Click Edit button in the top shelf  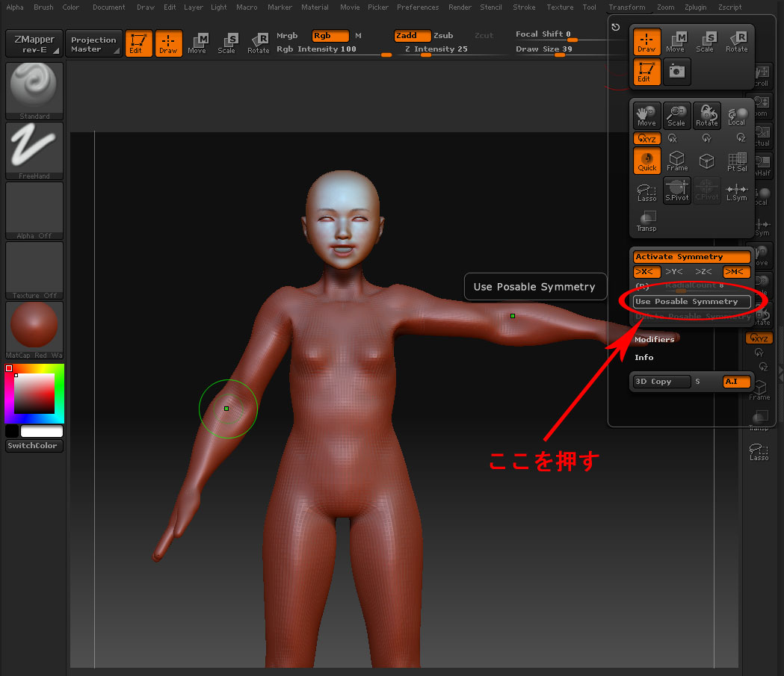[x=138, y=43]
